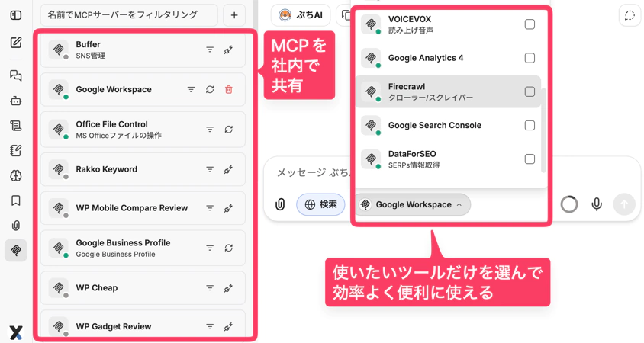Viewport: 644px width, 343px height.
Task: Select the DataForSEO SERPs情報取得 entry
Action: pyautogui.click(x=448, y=159)
